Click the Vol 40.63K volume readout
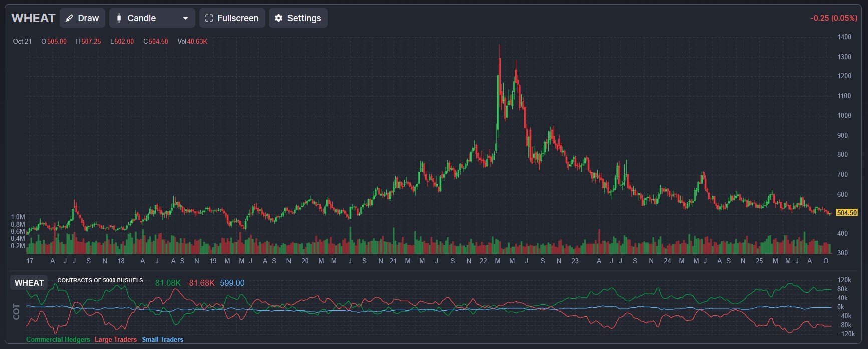 [192, 41]
